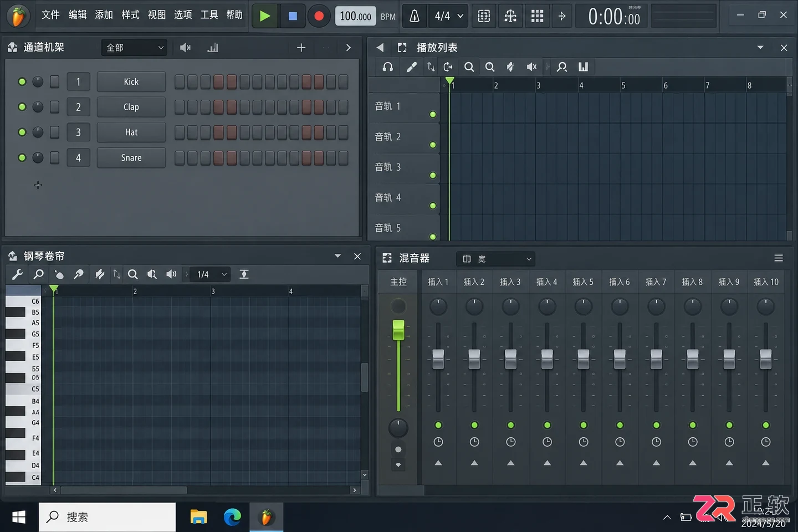Select the 音轨 2 track header
This screenshot has width=798, height=532.
click(x=404, y=137)
